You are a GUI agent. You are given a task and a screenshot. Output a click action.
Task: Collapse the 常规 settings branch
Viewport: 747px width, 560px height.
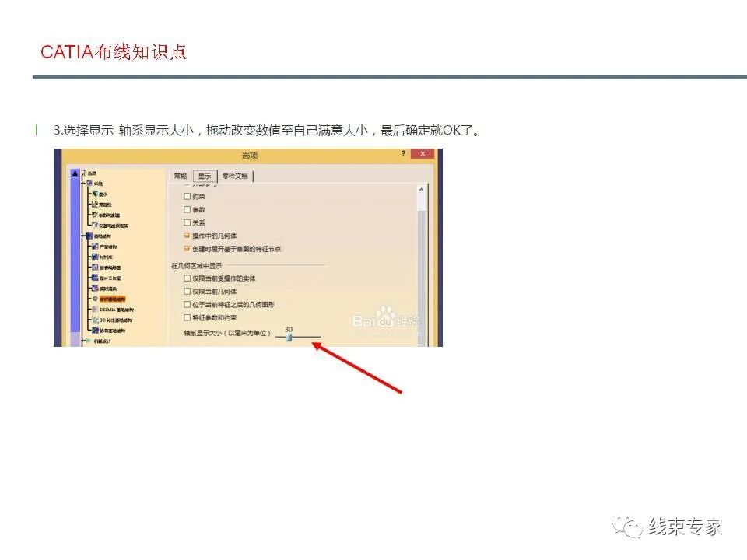[84, 183]
